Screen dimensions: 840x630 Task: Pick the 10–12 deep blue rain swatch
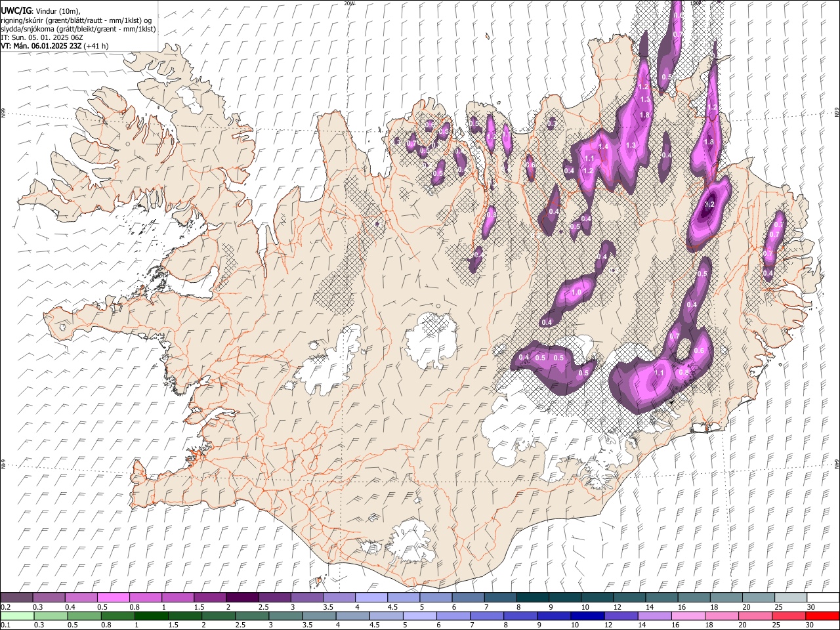click(x=587, y=616)
